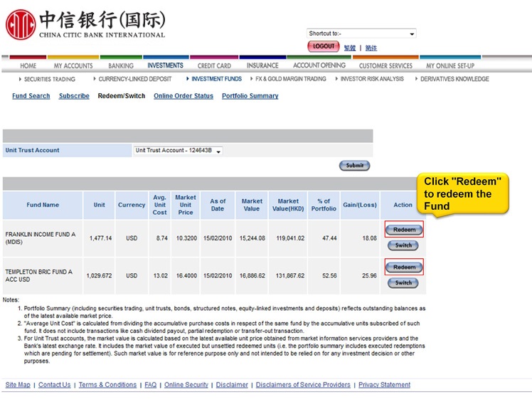Open the Portfolio Summary link
Viewport: 532px width, 399px height.
tap(250, 96)
